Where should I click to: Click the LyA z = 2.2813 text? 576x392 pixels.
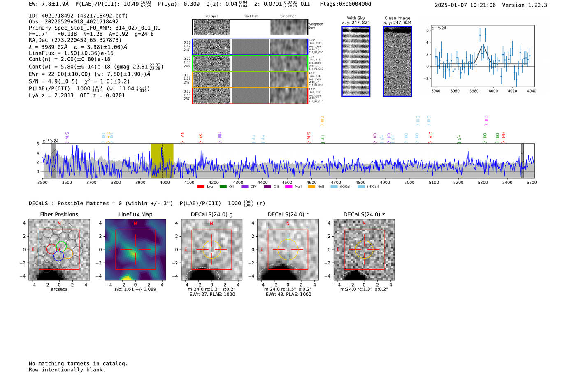[51, 95]
